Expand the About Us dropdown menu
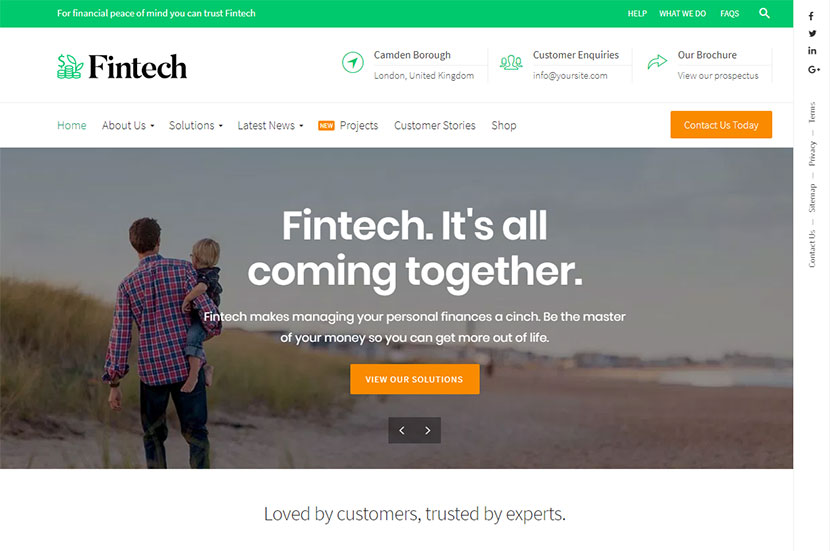 (x=128, y=125)
